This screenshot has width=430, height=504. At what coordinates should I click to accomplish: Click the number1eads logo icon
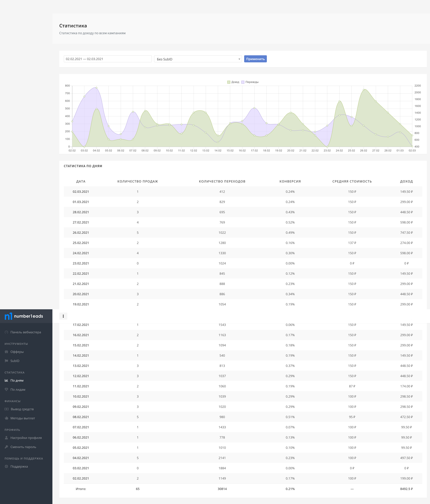(8, 316)
